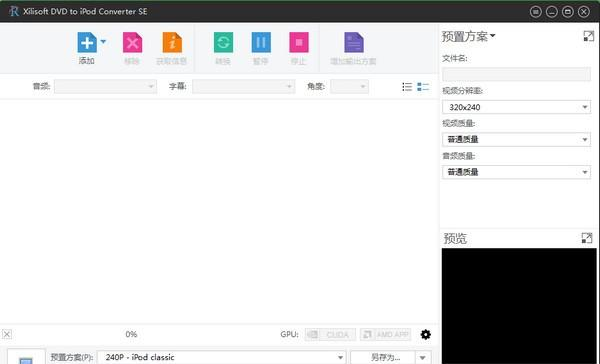The image size is (600, 364).
Task: Open the audio track dropdown
Action: 105,87
